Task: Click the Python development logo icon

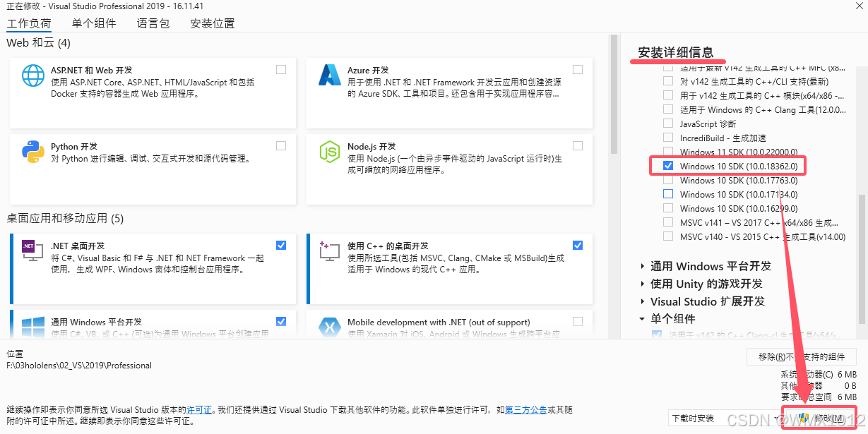Action: click(33, 151)
